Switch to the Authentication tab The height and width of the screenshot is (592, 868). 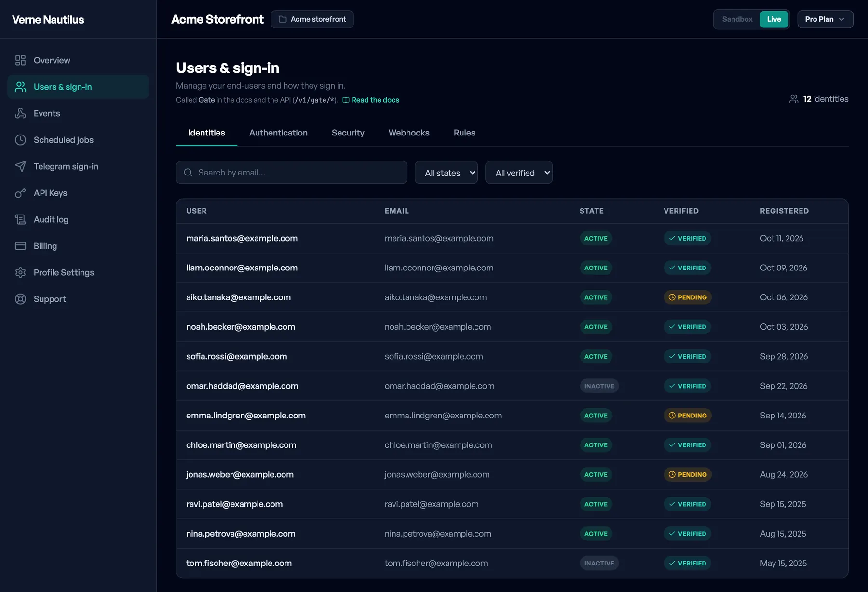coord(278,133)
